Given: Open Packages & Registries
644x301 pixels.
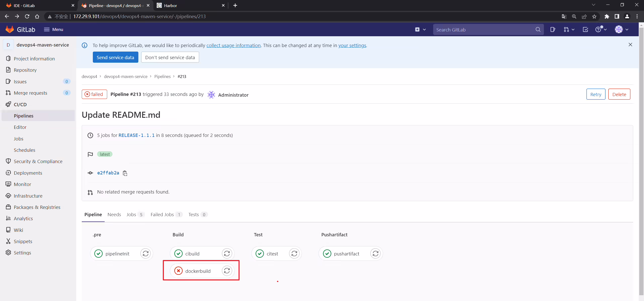Looking at the screenshot, I should [x=38, y=207].
